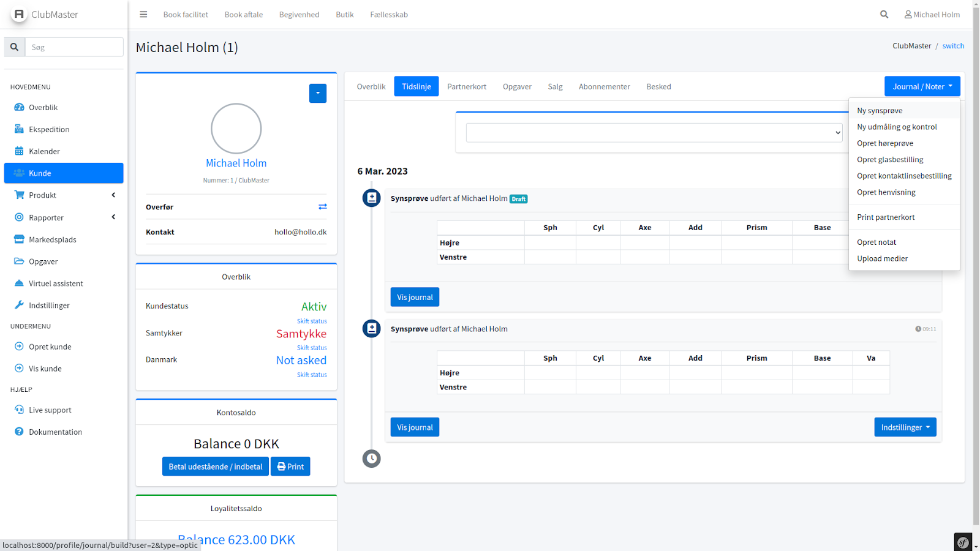The height and width of the screenshot is (551, 980).
Task: Click the hamburger menu icon in top bar
Action: (143, 15)
